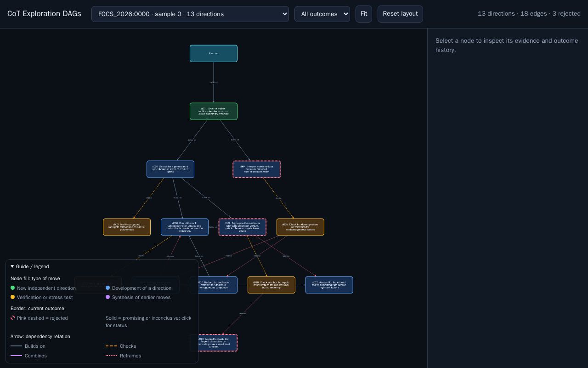Click the 'Checks' legend label

click(128, 346)
